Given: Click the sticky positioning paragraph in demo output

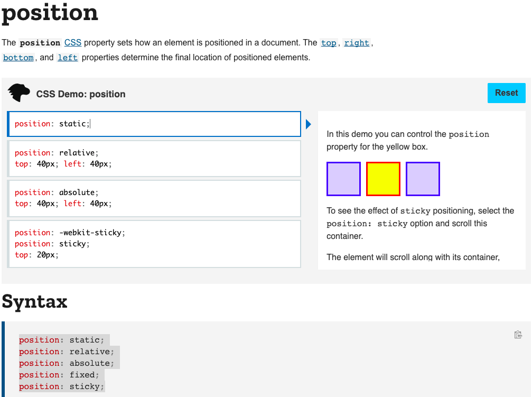Looking at the screenshot, I should [x=420, y=223].
